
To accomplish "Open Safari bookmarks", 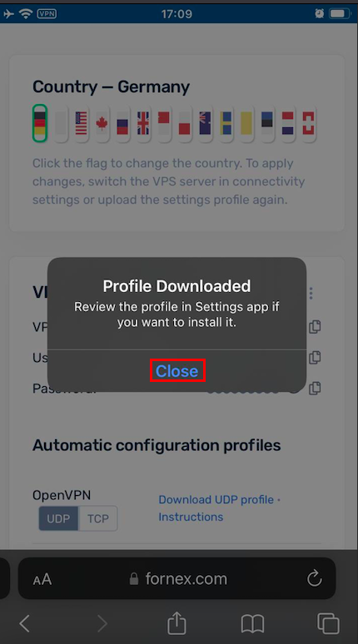I will click(252, 624).
